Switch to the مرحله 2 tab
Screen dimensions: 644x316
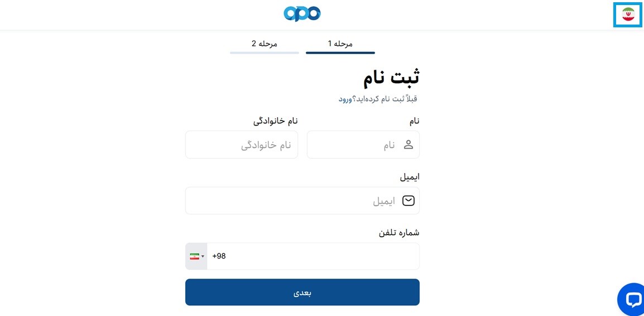264,44
